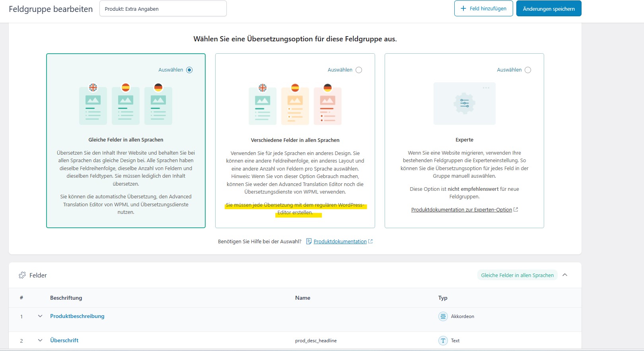The width and height of the screenshot is (644, 351).
Task: Click English flag card in 'Verschiedene Felder' illustration
Action: point(263,105)
